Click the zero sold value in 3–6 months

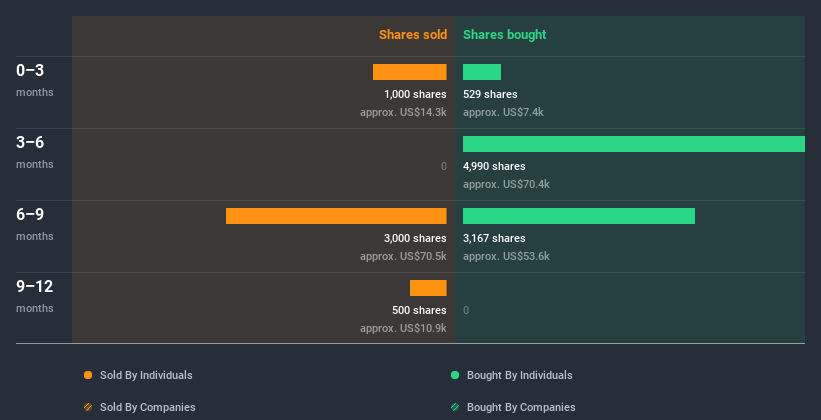tap(444, 167)
